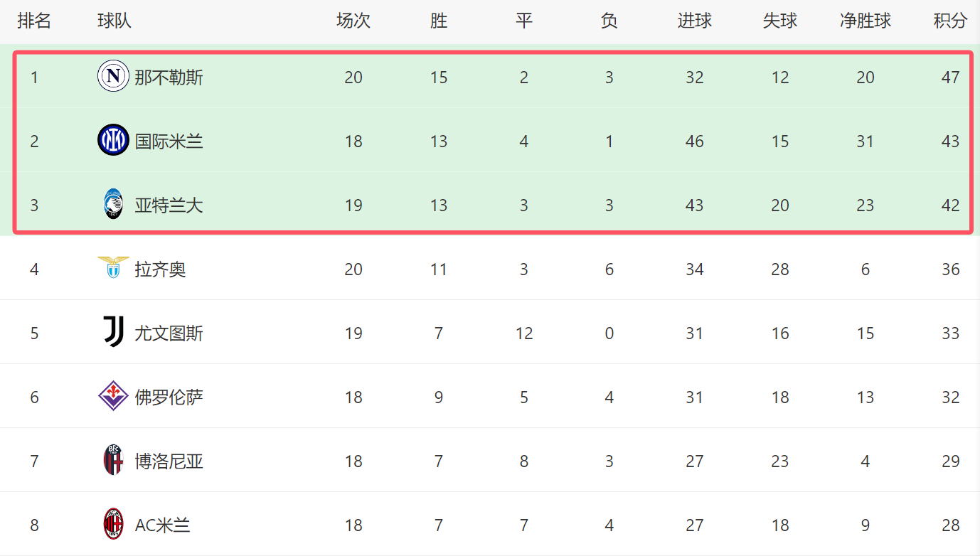Select the Atalanta team crest

click(113, 204)
